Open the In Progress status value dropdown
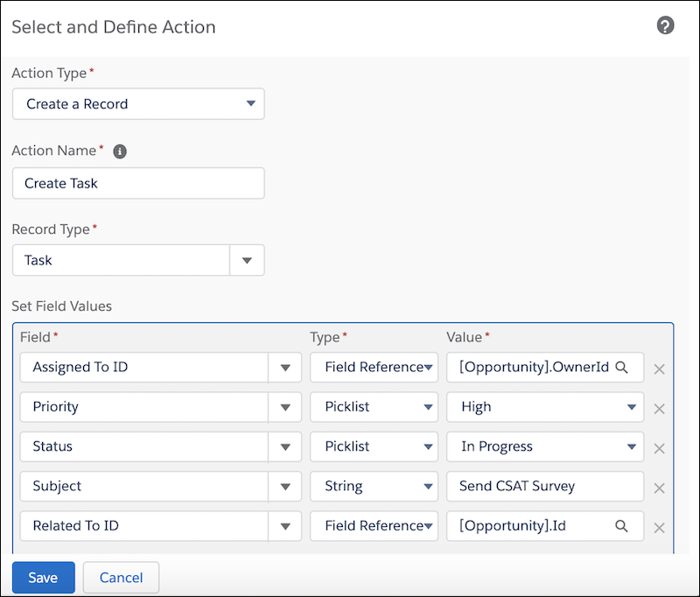Viewport: 700px width, 597px height. pyautogui.click(x=545, y=446)
